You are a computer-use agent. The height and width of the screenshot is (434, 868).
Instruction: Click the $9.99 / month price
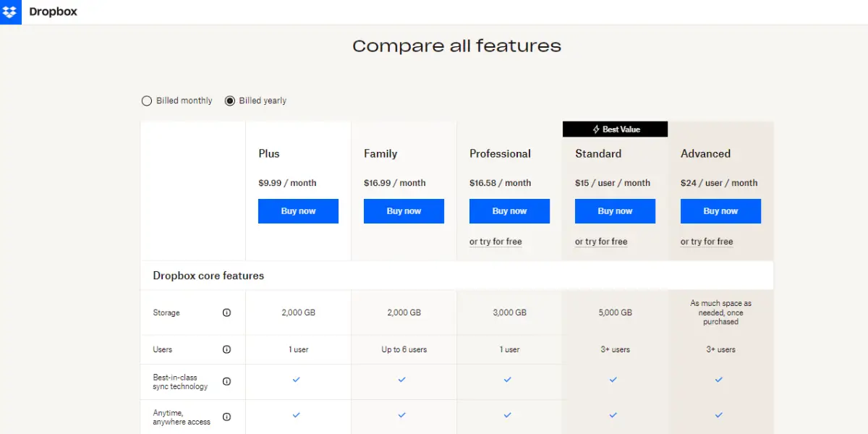[x=287, y=183]
